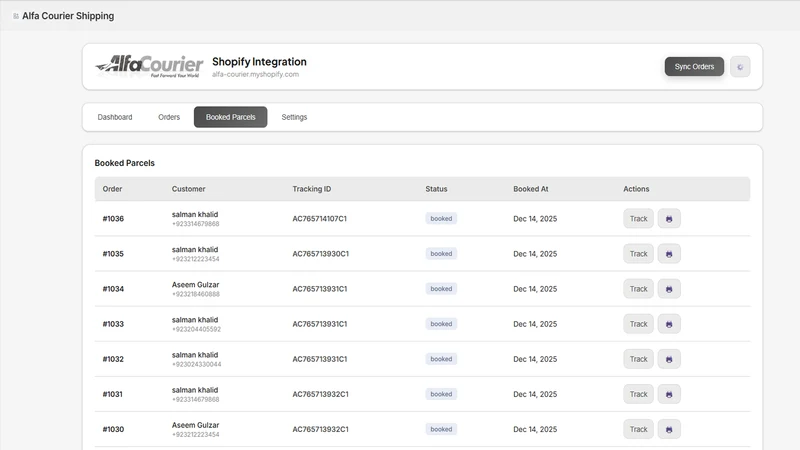Click customer salman khalid in row #1036
Image resolution: width=800 pixels, height=450 pixels.
[195, 214]
